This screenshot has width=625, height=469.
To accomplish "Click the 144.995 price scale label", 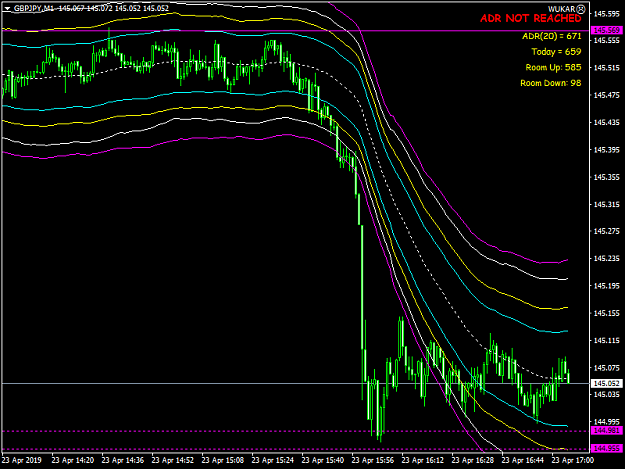I will point(607,422).
